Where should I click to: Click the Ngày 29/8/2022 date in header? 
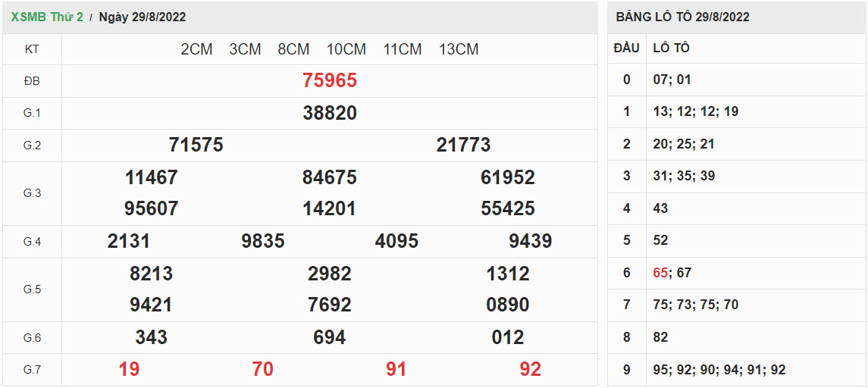pos(143,17)
